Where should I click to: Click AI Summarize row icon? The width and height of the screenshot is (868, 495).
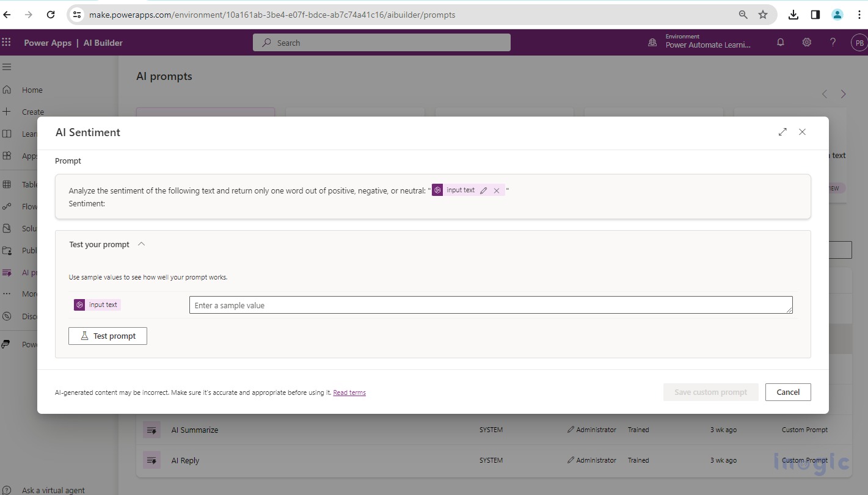point(151,430)
